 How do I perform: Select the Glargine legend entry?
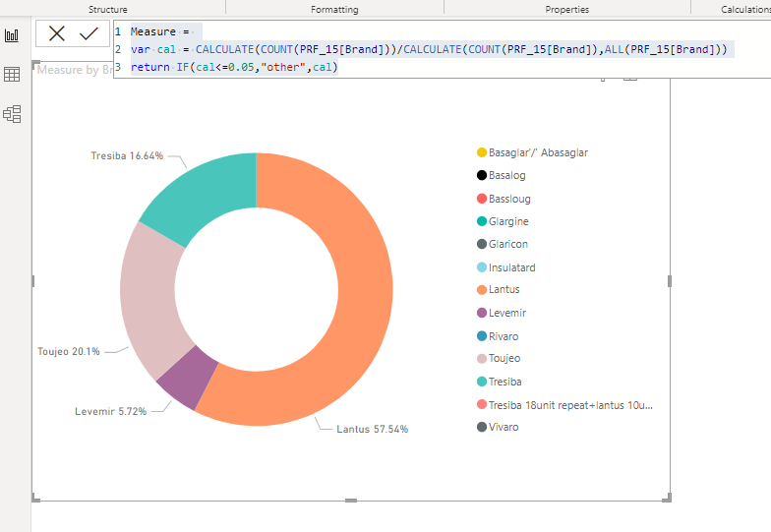pyautogui.click(x=504, y=221)
